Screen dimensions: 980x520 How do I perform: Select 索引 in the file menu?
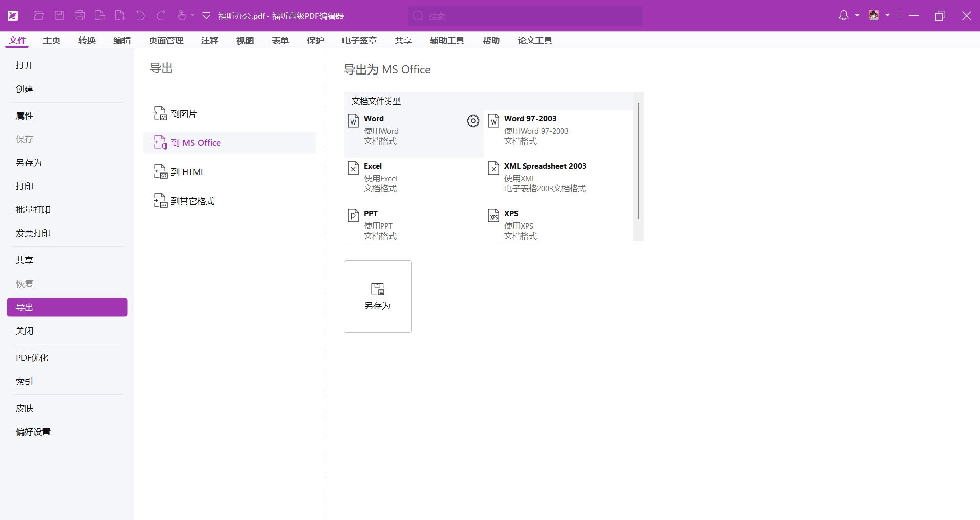[x=67, y=381]
